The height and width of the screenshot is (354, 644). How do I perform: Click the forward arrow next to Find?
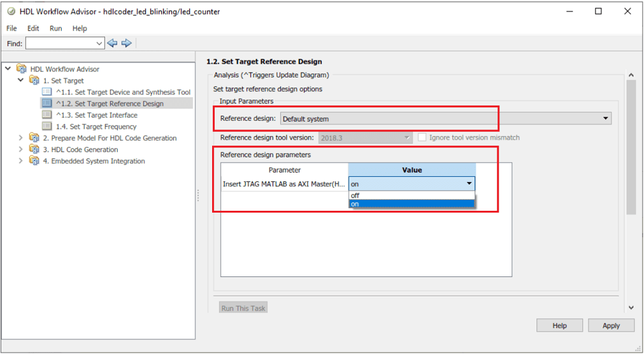click(127, 43)
